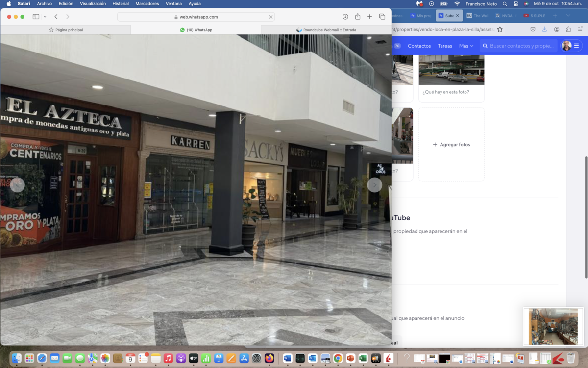Image resolution: width=588 pixels, height=368 pixels.
Task: Open the Marcadores menu
Action: click(x=147, y=3)
